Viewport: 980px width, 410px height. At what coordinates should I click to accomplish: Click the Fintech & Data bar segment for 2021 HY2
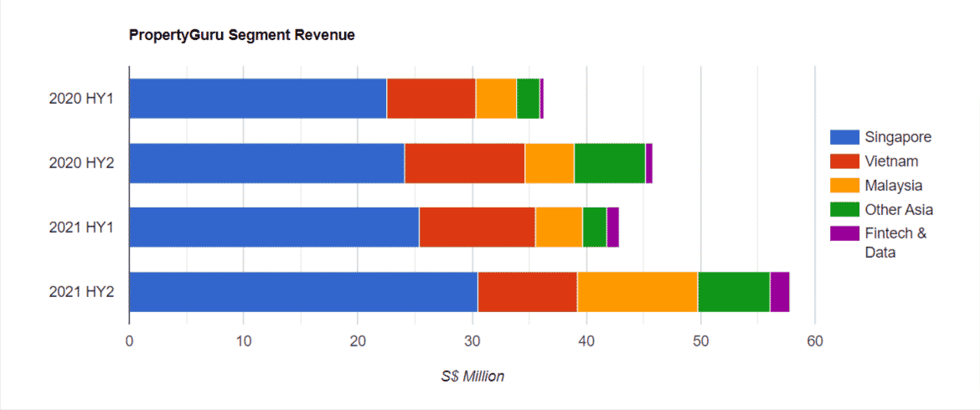pos(780,291)
